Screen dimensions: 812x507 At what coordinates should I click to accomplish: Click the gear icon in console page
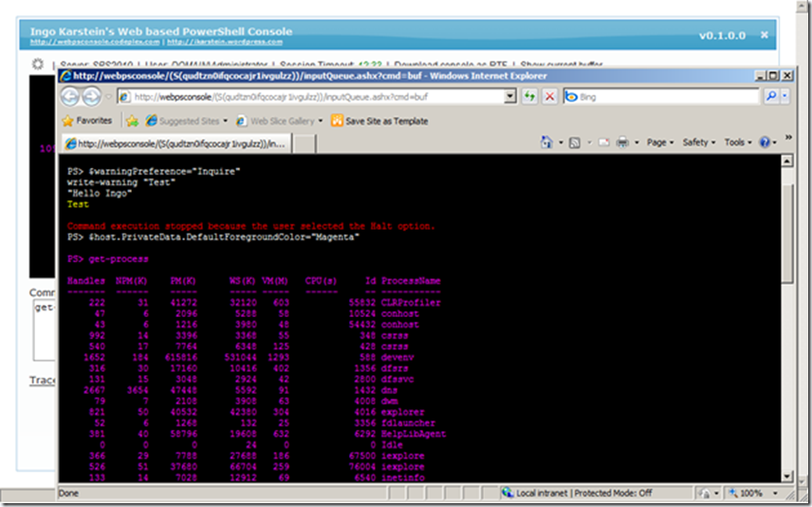point(38,64)
